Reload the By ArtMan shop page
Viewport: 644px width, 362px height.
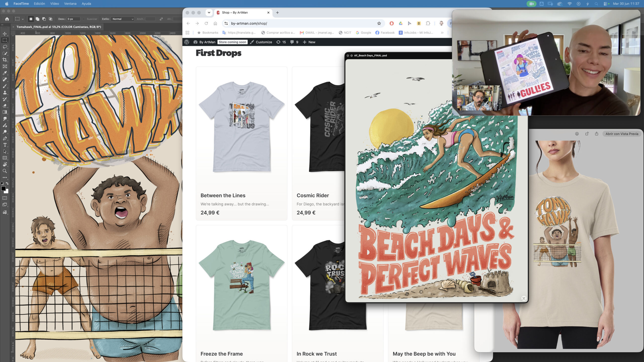[x=206, y=23]
